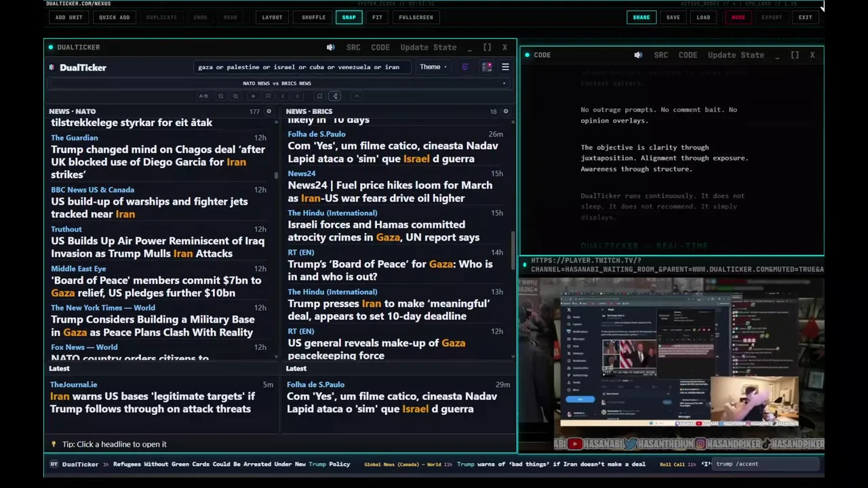Open The Hindu headline on atrocity crimes
The height and width of the screenshot is (488, 868).
pos(384,230)
